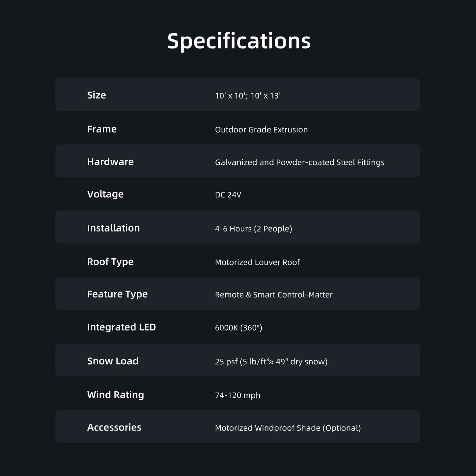The image size is (476, 476).
Task: Select the Voltage label
Action: (x=105, y=194)
